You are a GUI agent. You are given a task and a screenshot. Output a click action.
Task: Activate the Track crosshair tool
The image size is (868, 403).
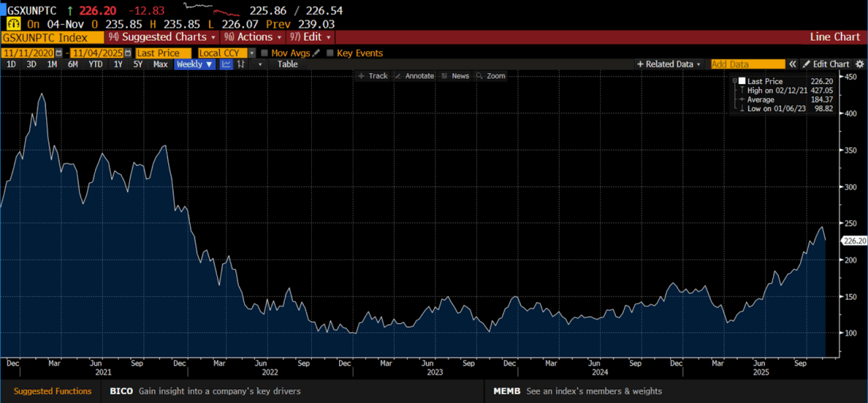coord(373,76)
